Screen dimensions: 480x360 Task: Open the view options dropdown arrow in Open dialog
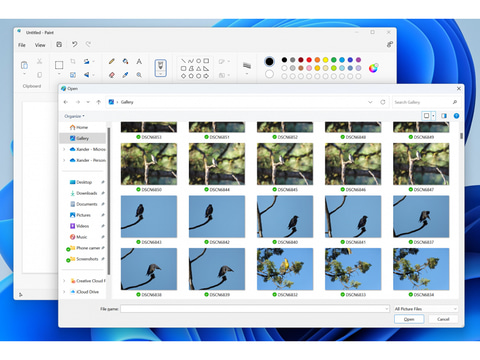[x=433, y=116]
